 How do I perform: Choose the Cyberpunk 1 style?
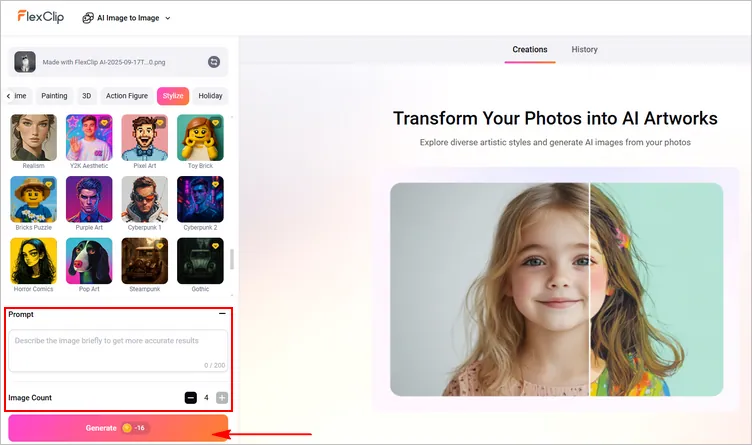[145, 199]
